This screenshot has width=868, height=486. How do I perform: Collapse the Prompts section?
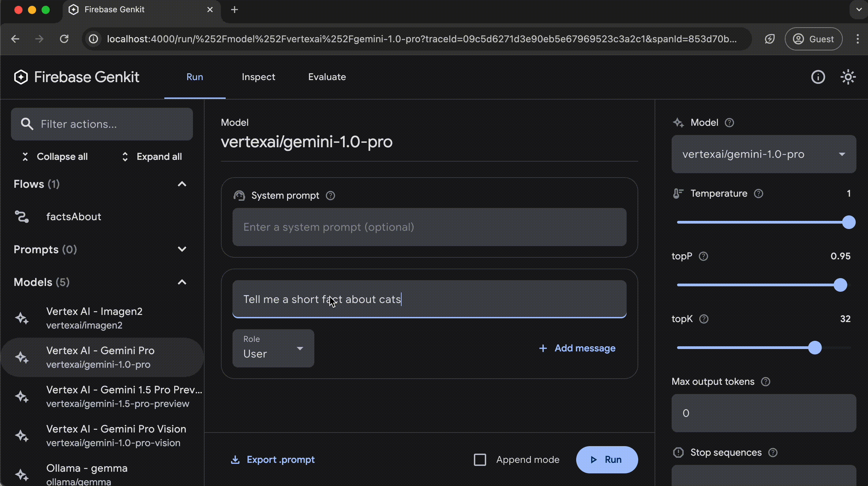[182, 249]
